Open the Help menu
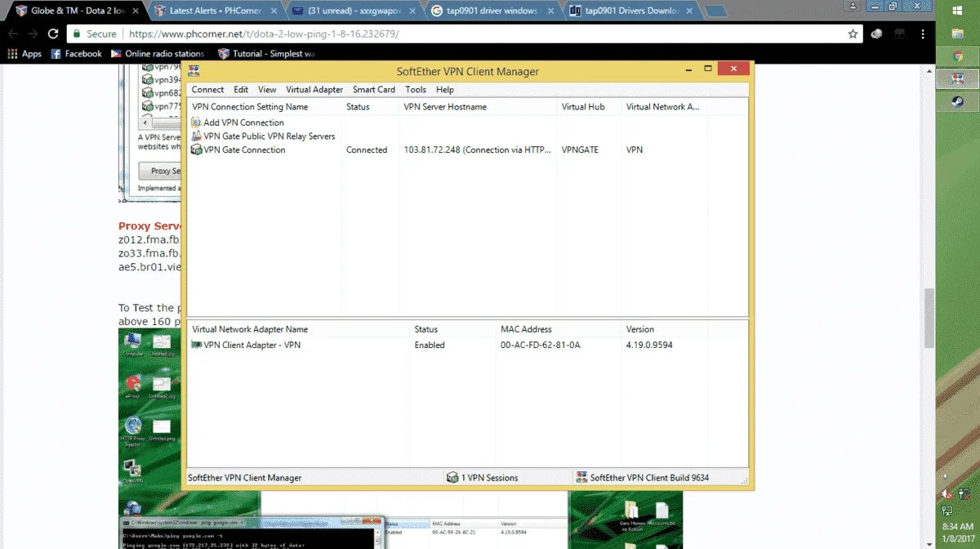980x549 pixels. (445, 90)
